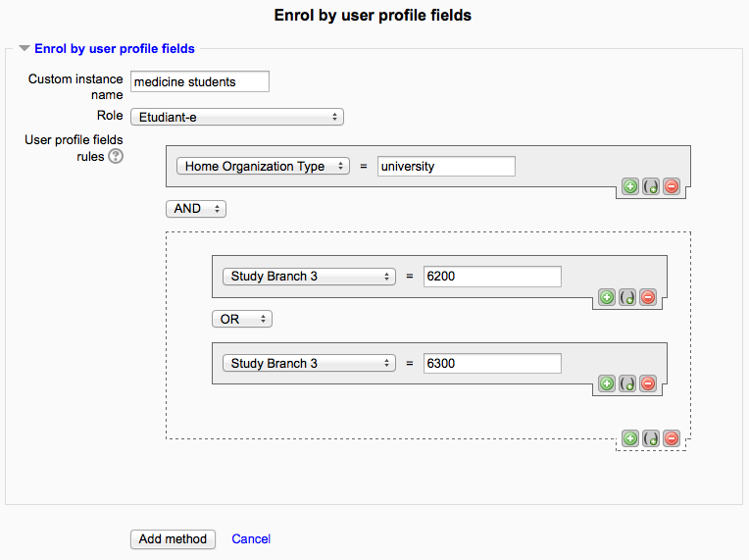Click the Cancel link
This screenshot has width=749, height=560.
tap(251, 539)
